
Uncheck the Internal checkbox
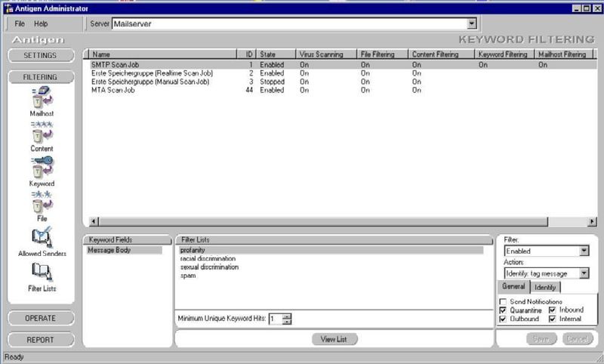click(x=553, y=319)
